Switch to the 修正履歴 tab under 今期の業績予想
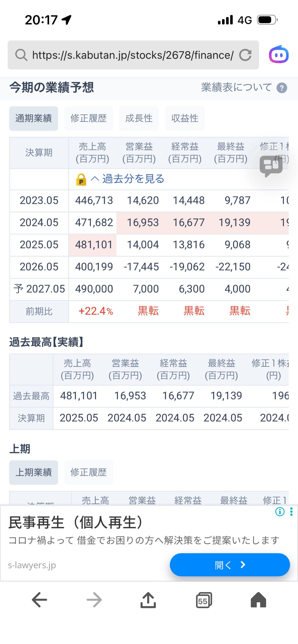The height and width of the screenshot is (644, 298). (x=89, y=118)
